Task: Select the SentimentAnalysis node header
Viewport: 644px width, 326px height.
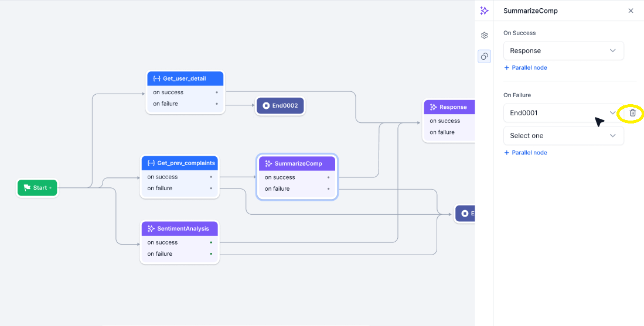Action: [x=179, y=229]
